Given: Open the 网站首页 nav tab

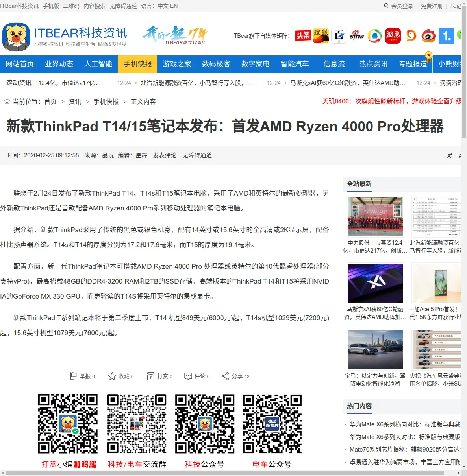Looking at the screenshot, I should pyautogui.click(x=20, y=64).
